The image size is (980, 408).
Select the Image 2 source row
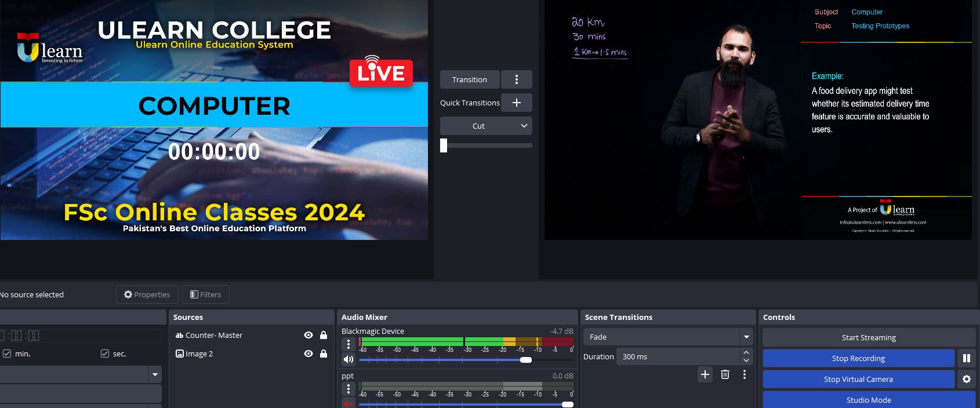(251, 354)
